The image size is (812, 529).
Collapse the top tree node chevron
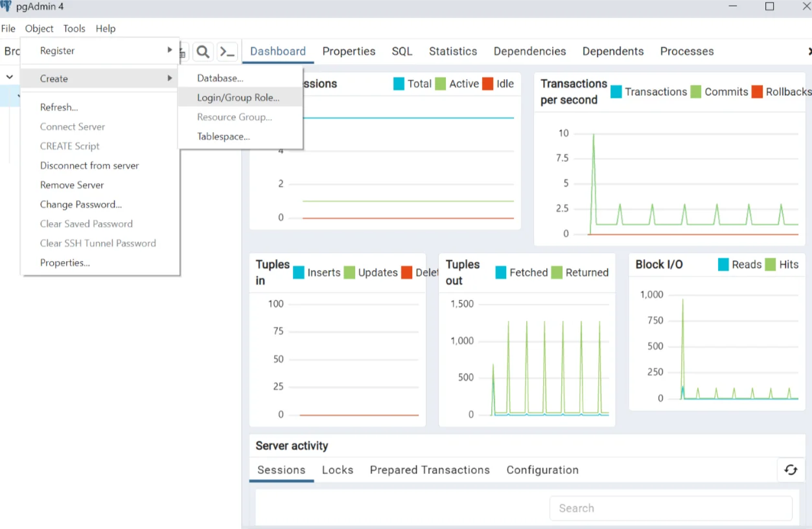point(10,77)
